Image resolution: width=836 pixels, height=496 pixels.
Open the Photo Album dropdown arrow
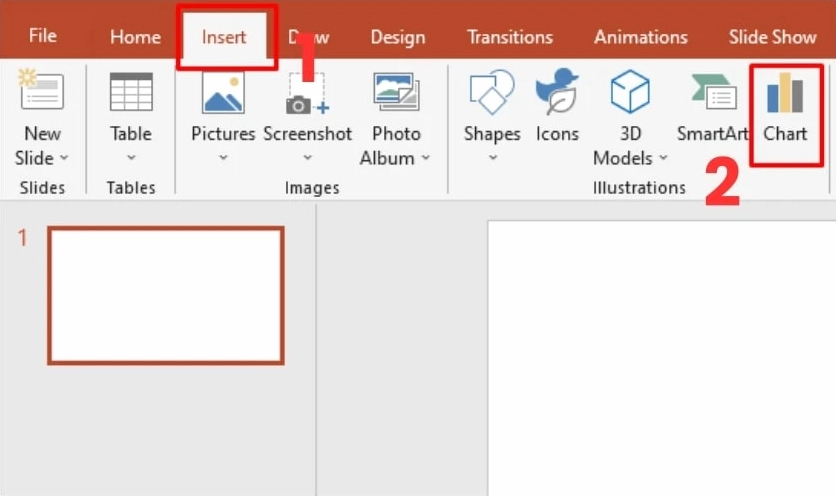425,158
